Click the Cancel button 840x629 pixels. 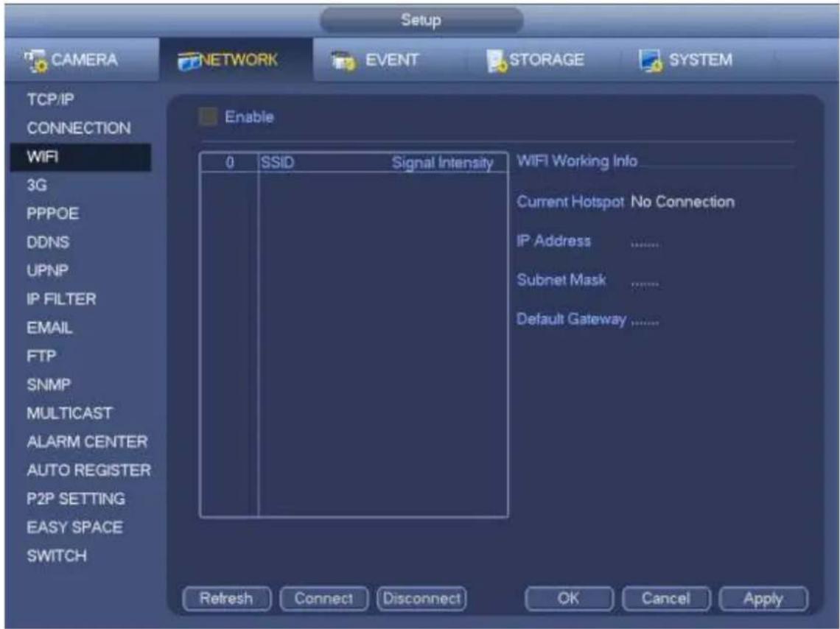[x=666, y=599]
